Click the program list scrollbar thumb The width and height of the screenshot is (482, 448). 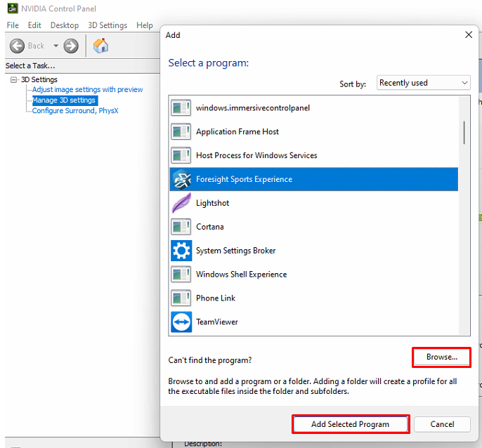(464, 133)
